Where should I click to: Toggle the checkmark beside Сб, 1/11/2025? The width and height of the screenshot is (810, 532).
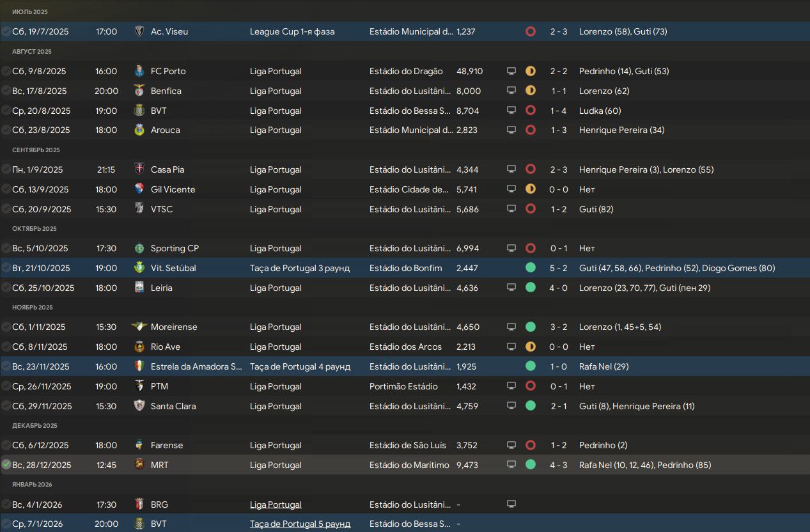pyautogui.click(x=6, y=327)
